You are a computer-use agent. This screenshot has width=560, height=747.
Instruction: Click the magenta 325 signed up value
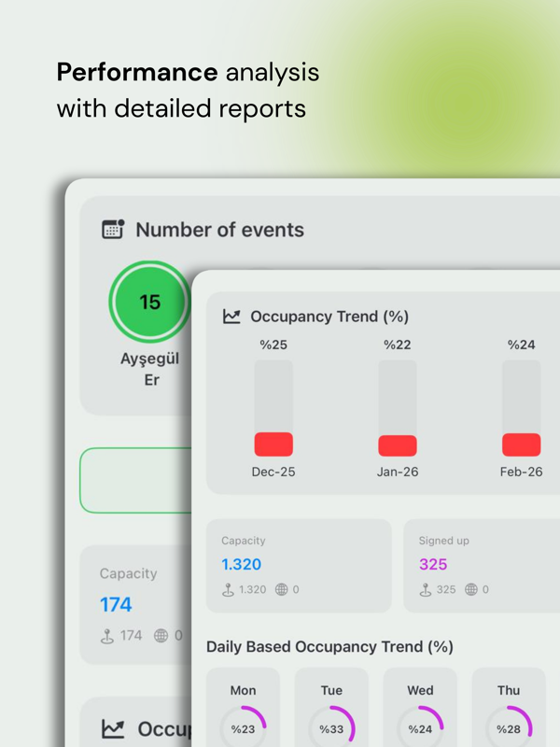coord(433,564)
